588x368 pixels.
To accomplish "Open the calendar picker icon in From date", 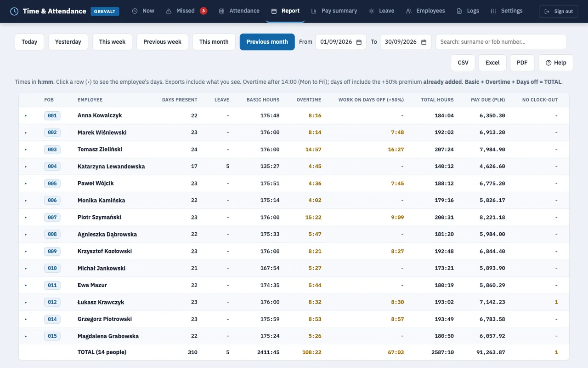I will [x=359, y=42].
